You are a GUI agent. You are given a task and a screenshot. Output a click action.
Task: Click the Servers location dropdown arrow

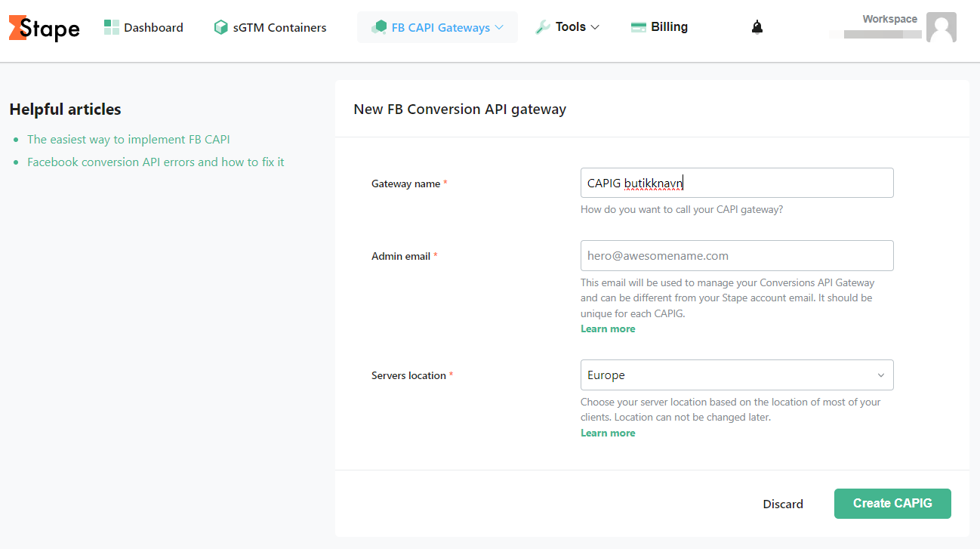pos(881,375)
